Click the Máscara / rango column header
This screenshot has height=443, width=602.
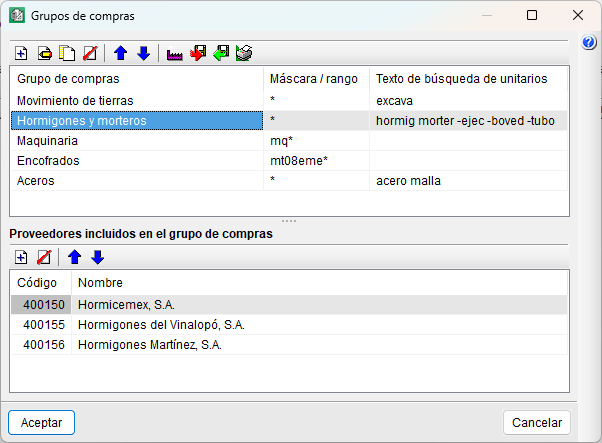(316, 79)
